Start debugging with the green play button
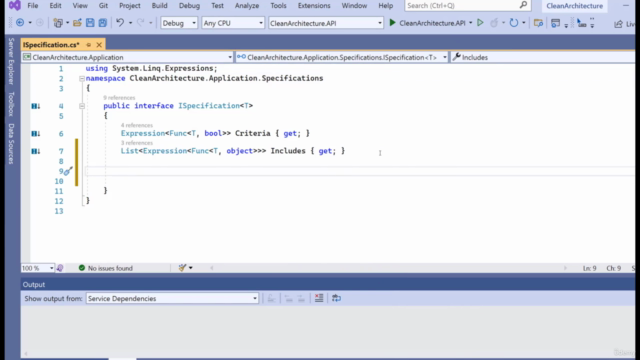Viewport: 640px width, 360px height. [392, 23]
